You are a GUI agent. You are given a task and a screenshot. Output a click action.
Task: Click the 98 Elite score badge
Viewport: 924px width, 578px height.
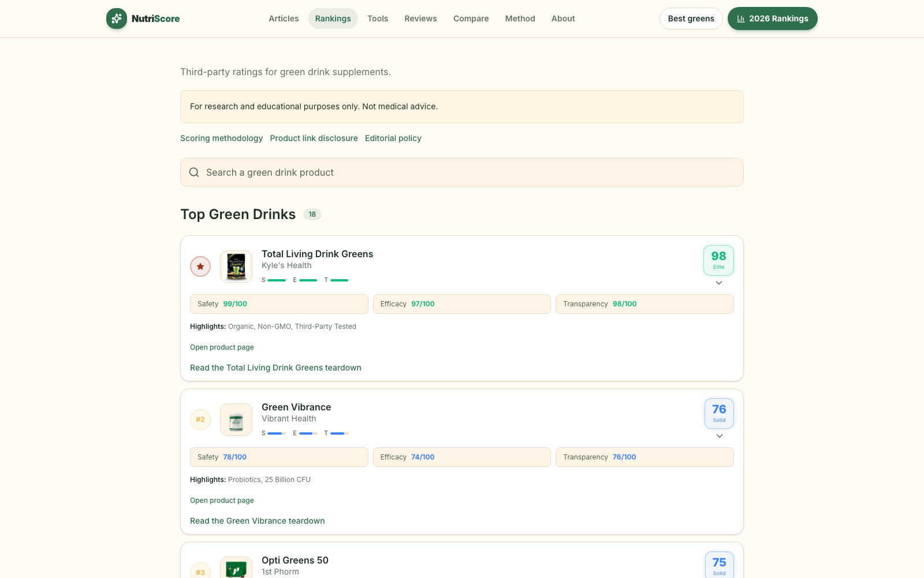tap(719, 260)
